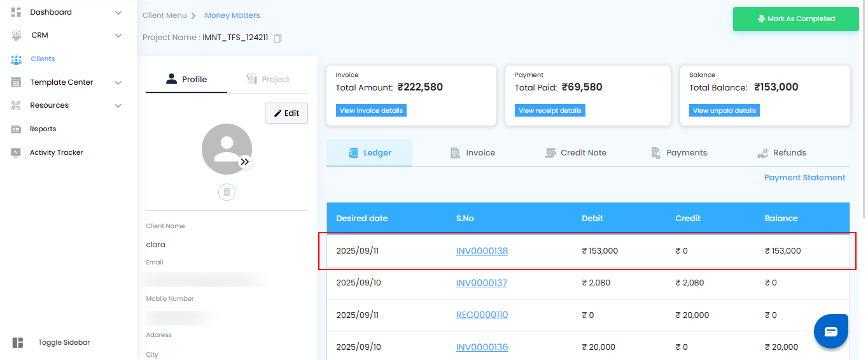Click Client Menu breadcrumb
868x360 pixels.
point(165,15)
